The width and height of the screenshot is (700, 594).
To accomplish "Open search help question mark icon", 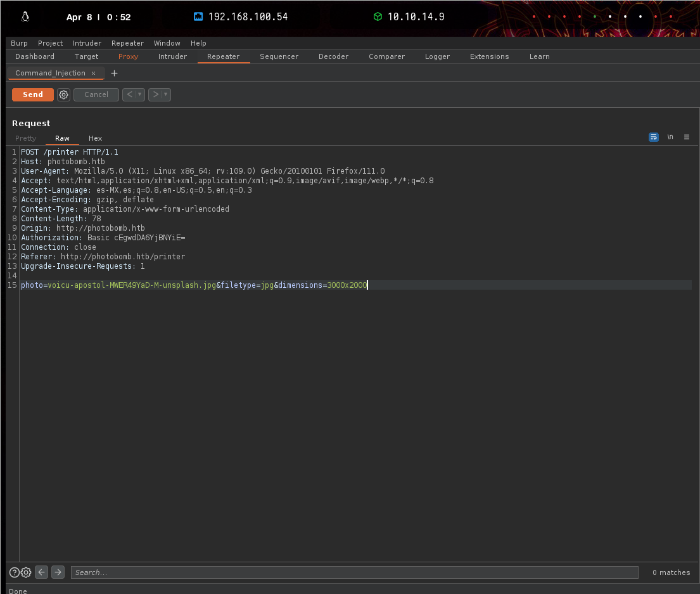I will pos(15,572).
